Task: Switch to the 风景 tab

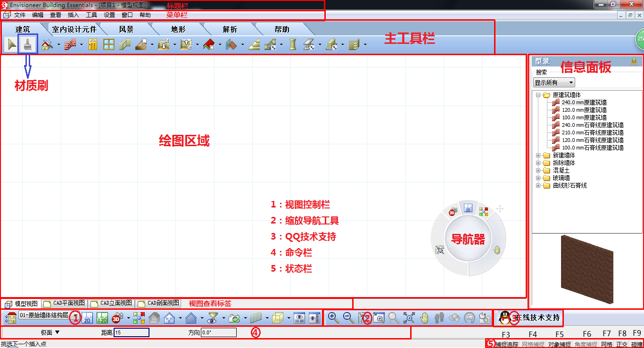Action: coord(126,29)
